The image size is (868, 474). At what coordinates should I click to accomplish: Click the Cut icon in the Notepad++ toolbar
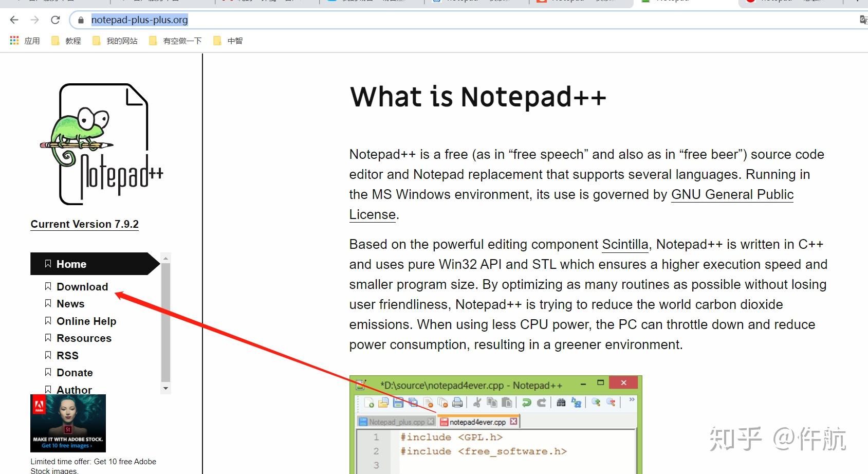coord(477,403)
